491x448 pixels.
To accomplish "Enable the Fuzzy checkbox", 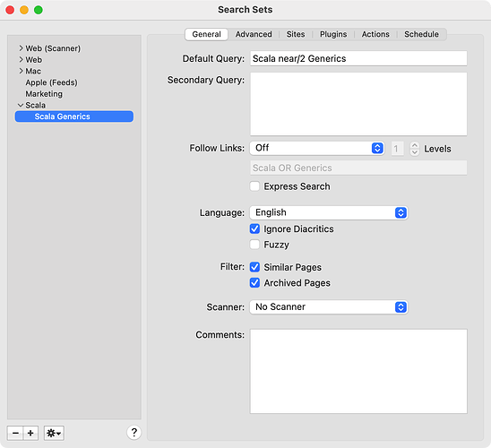I will click(x=254, y=245).
